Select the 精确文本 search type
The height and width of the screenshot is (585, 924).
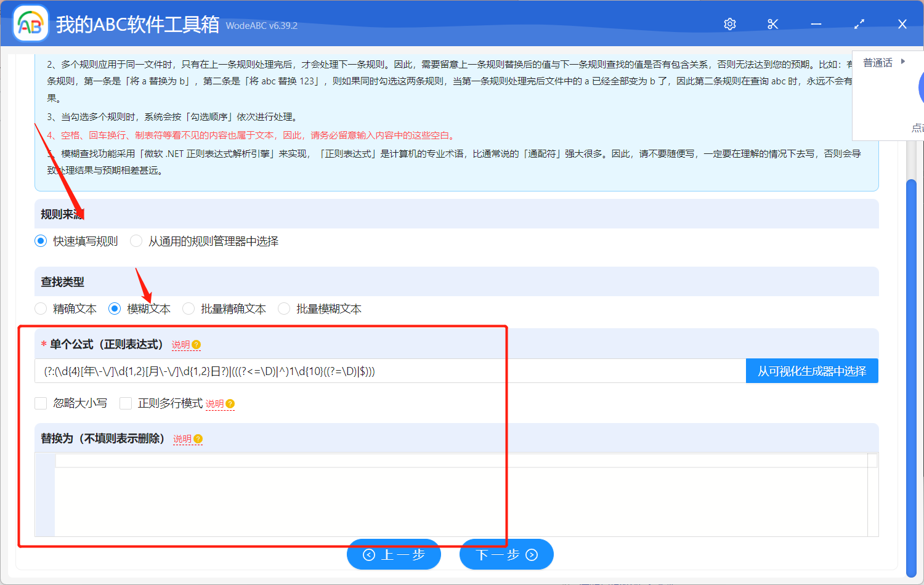click(x=41, y=309)
